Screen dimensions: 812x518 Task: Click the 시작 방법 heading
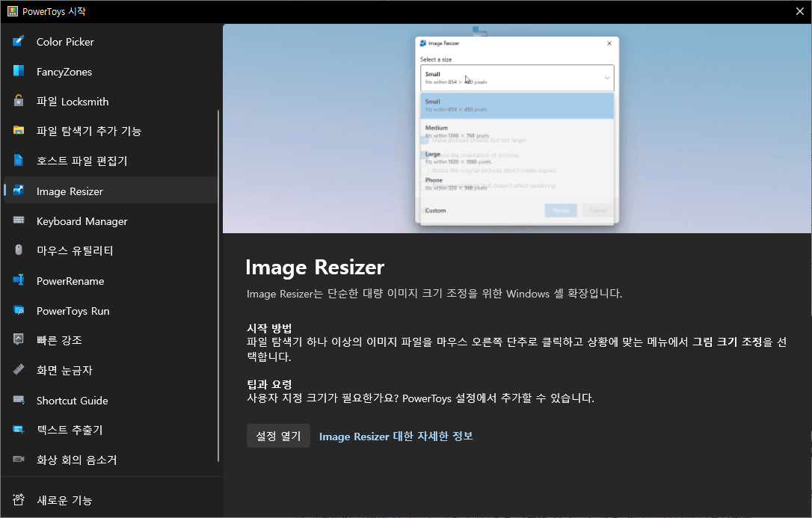269,328
